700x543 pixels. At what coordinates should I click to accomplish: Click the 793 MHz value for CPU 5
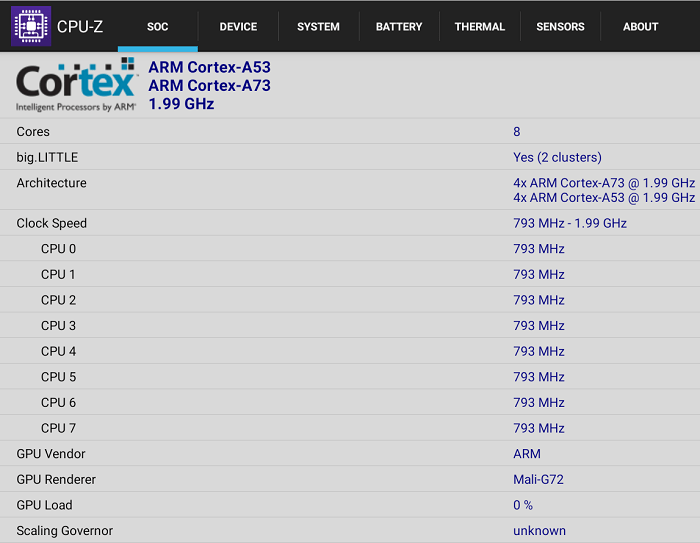coord(539,377)
